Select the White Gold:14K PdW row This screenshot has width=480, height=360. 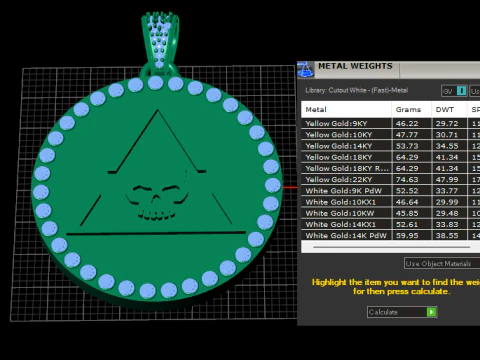pyautogui.click(x=391, y=235)
